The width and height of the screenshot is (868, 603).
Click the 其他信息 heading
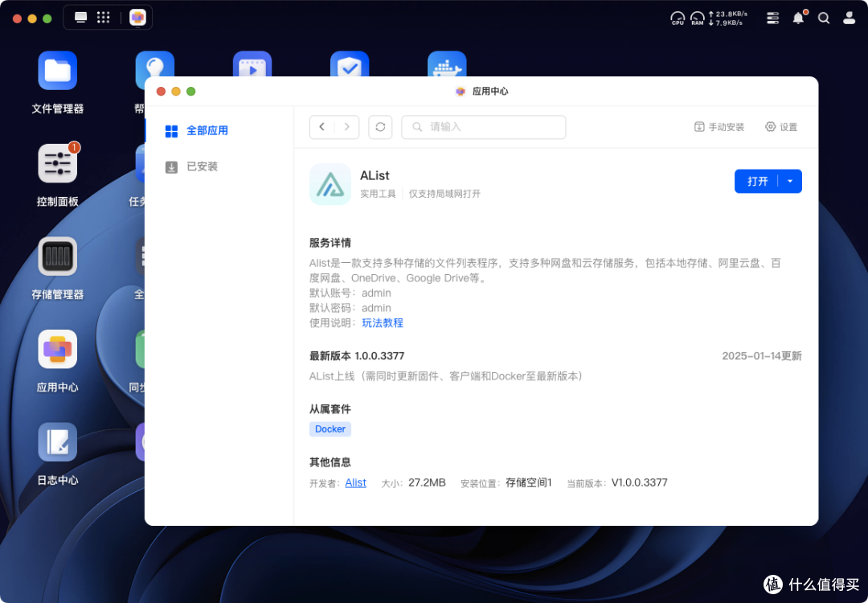click(x=330, y=462)
